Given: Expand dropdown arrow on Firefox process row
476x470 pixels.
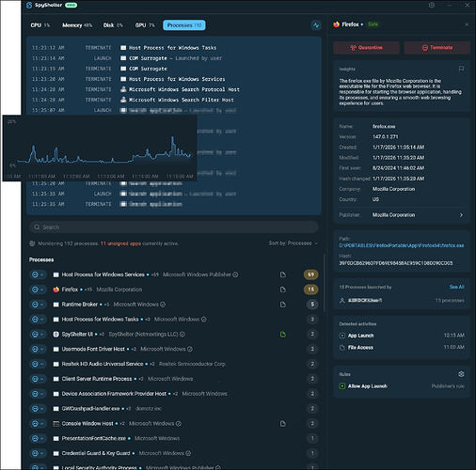Looking at the screenshot, I should (42, 290).
